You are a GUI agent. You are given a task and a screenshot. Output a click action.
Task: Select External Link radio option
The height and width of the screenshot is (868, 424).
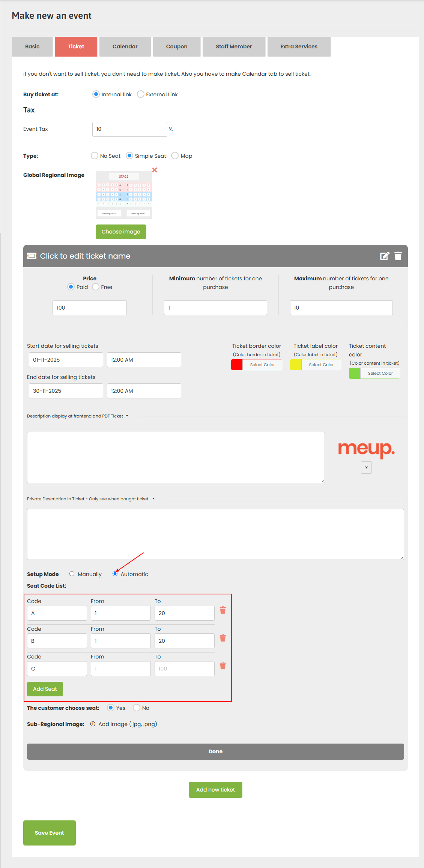click(141, 94)
